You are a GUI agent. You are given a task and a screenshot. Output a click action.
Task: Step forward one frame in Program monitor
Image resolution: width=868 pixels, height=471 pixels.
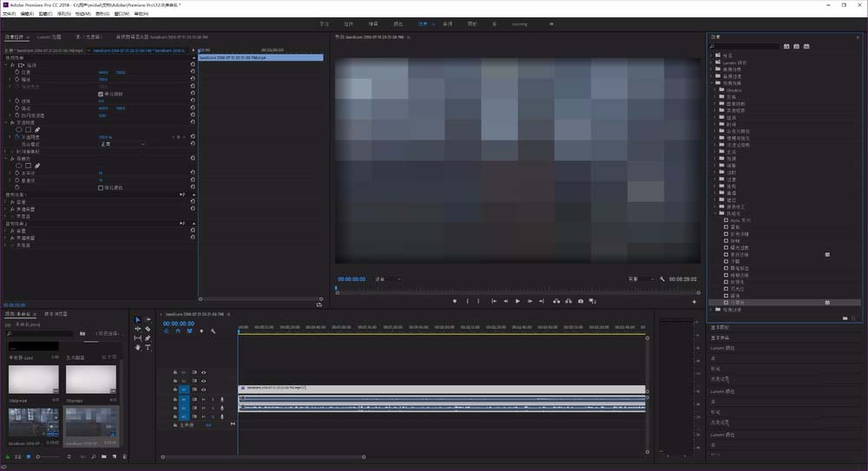point(529,301)
